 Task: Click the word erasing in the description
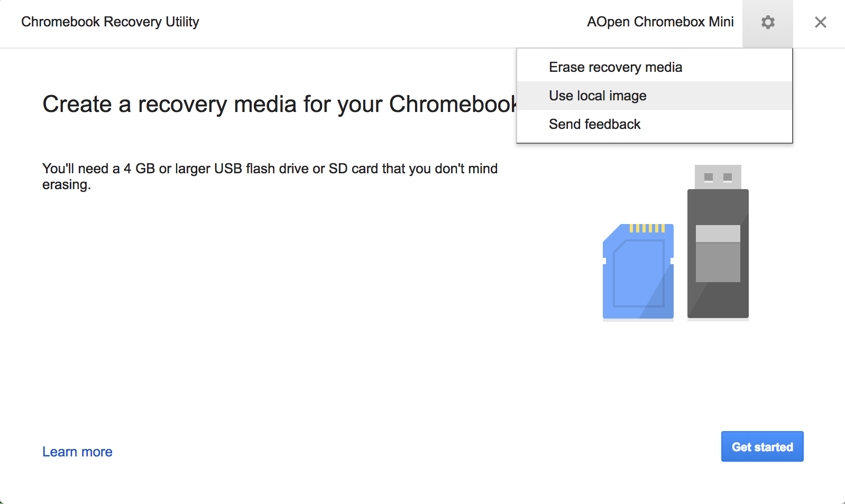66,185
